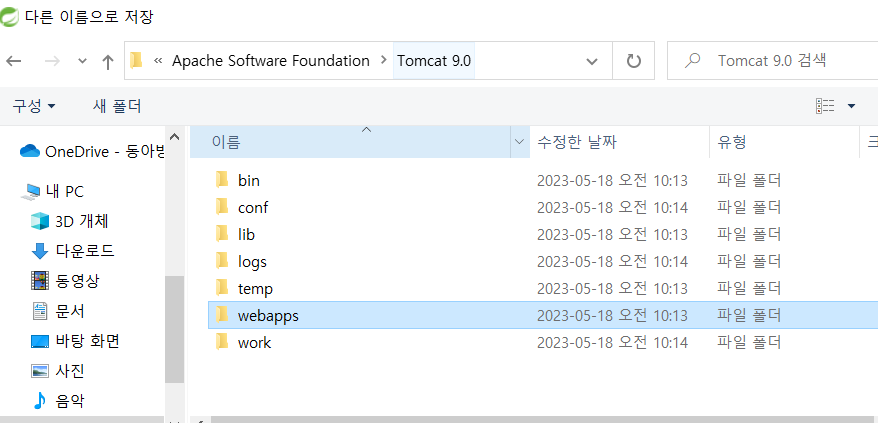
Task: Click the 내 PC computer icon
Action: [x=30, y=192]
